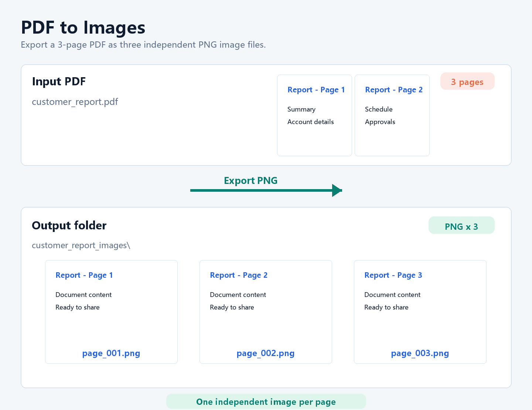Image resolution: width=532 pixels, height=410 pixels.
Task: Click the 3-page PDF export subtitle
Action: 143,45
